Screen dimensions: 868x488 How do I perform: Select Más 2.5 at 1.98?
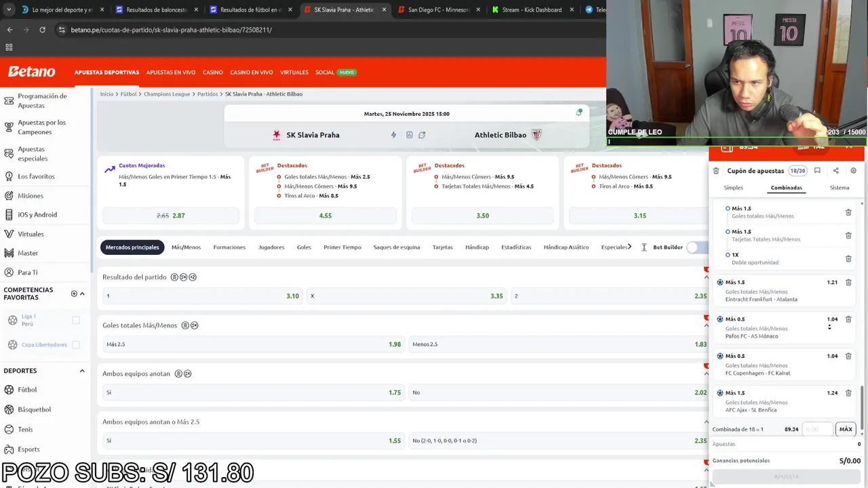pyautogui.click(x=253, y=344)
